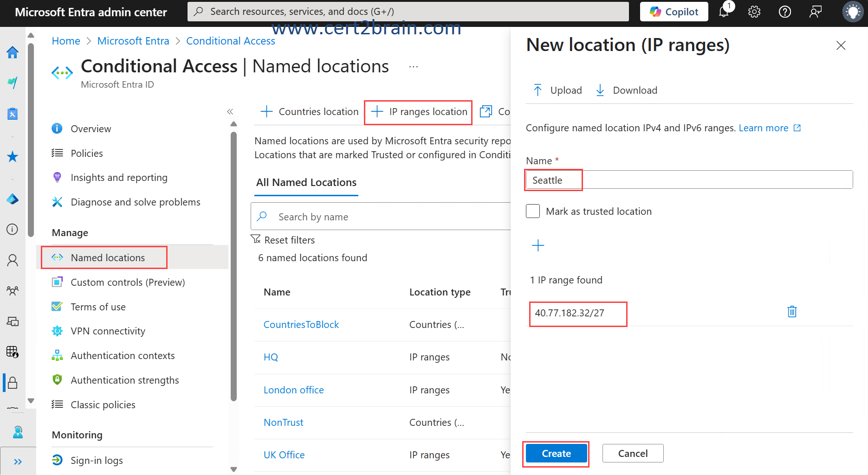Click the left rail scroll down arrow
The height and width of the screenshot is (475, 868).
(31, 400)
